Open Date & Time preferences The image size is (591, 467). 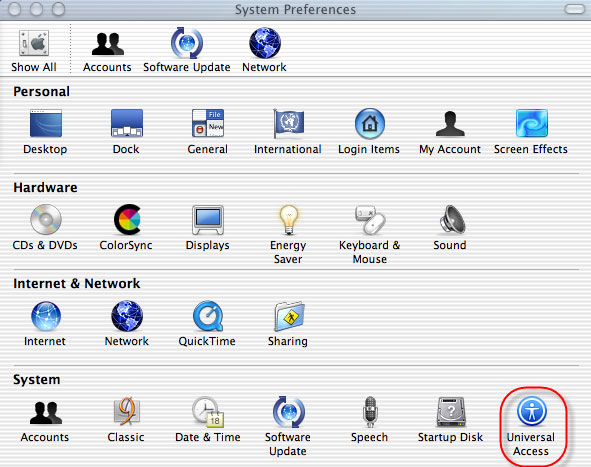pos(208,412)
